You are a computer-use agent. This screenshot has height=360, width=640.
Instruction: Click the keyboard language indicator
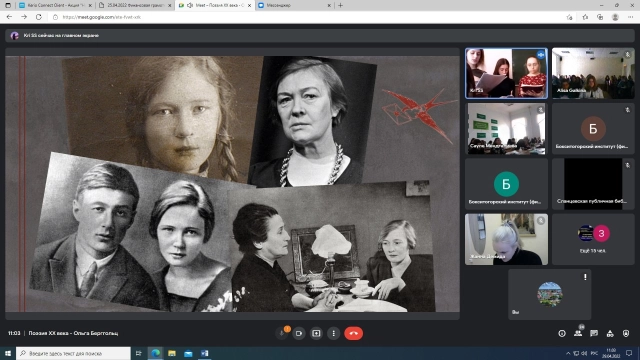point(594,353)
